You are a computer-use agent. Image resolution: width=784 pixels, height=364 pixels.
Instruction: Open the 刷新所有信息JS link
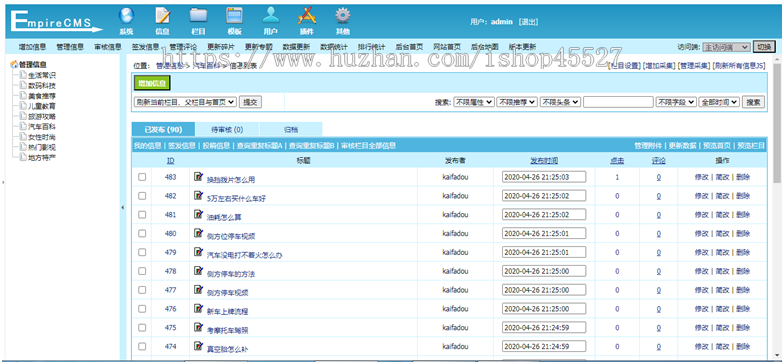[739, 66]
